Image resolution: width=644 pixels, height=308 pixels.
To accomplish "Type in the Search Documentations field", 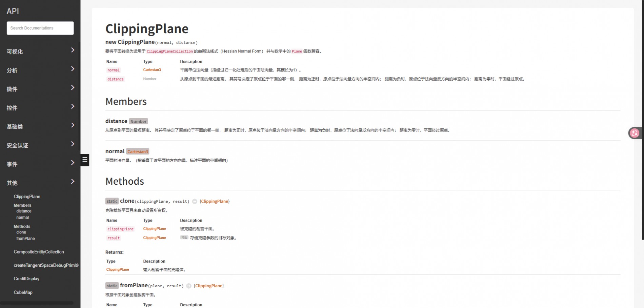I will (40, 28).
